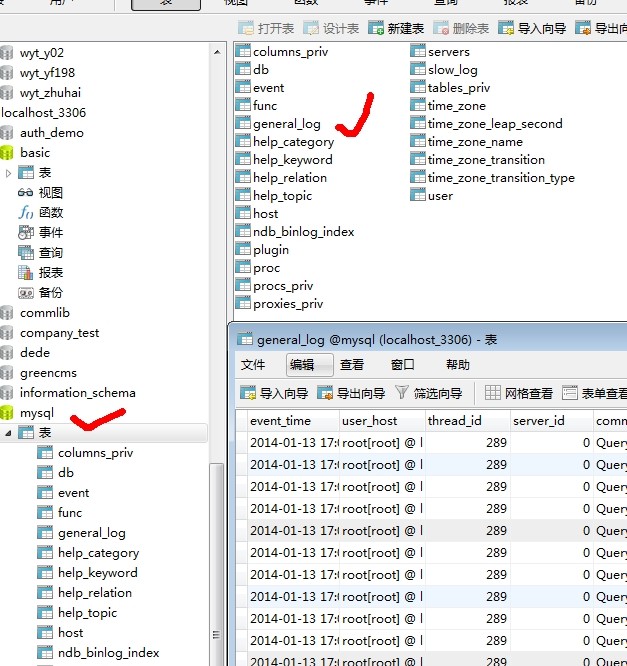Screen dimensions: 627x666
Task: Switch to 表单查看 (Form View) mode
Action: coord(570,393)
